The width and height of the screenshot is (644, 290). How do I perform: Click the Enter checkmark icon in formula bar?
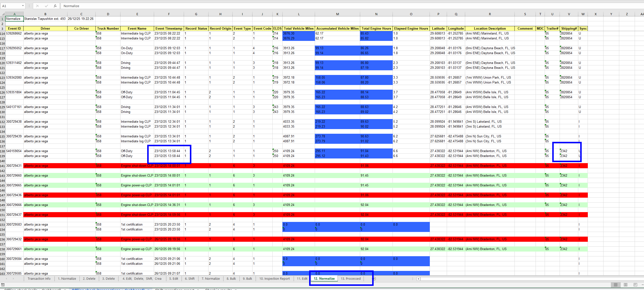tap(46, 6)
